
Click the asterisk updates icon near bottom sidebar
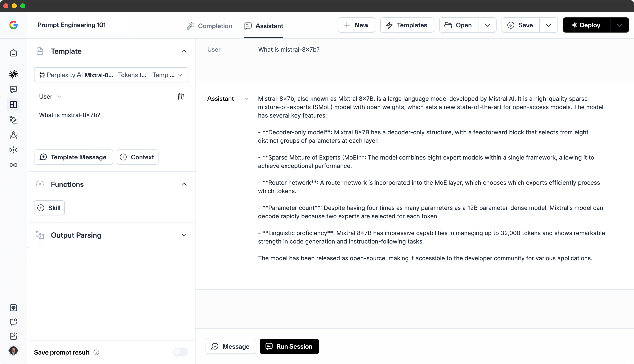click(x=13, y=308)
